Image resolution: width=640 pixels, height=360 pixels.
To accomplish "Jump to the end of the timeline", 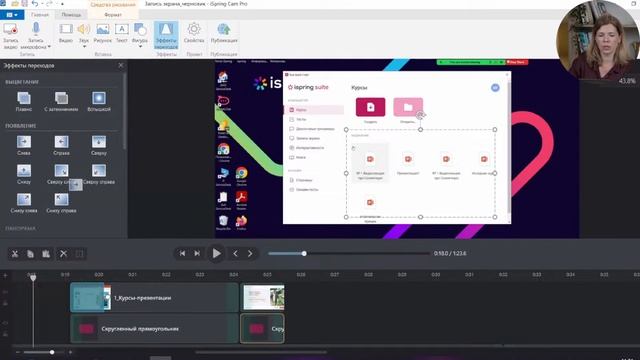I will [x=197, y=253].
